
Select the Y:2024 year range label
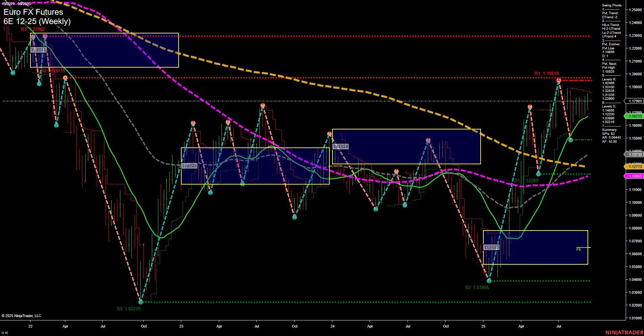[x=340, y=146]
